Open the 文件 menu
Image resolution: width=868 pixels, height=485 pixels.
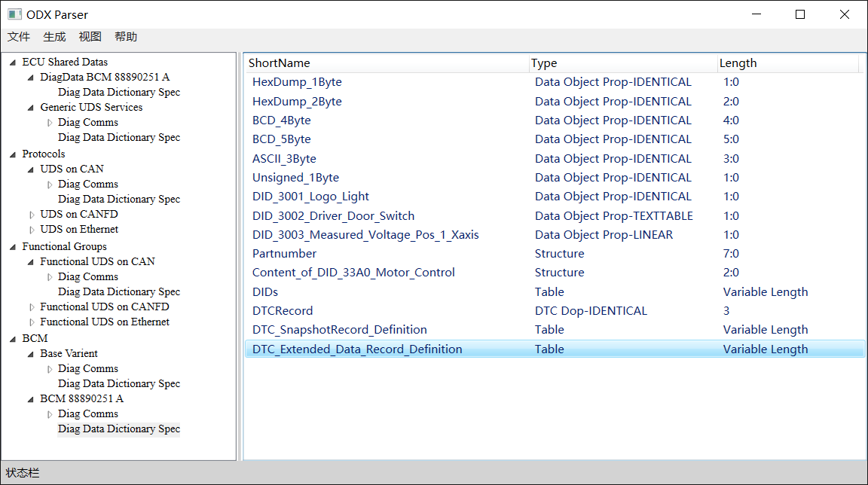[x=19, y=37]
